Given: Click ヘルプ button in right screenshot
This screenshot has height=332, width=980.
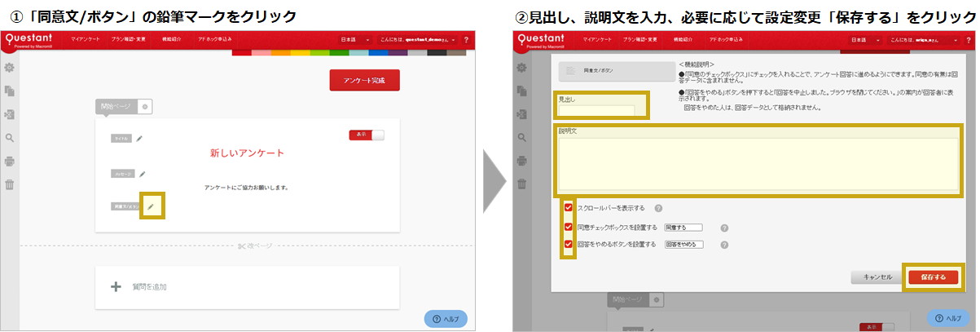Looking at the screenshot, I should (x=950, y=319).
